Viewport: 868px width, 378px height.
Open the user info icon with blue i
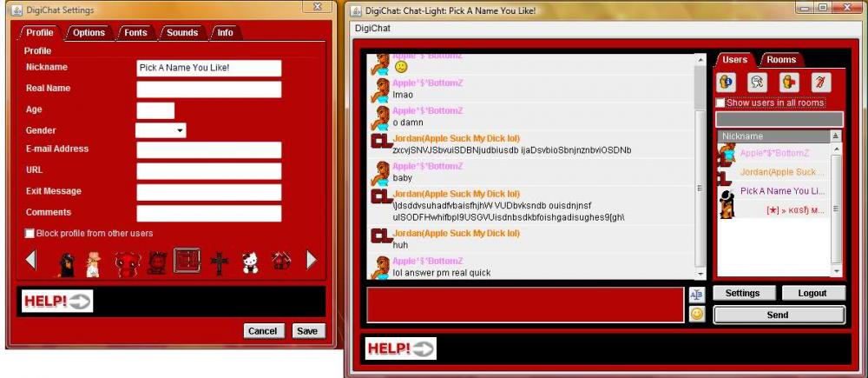(726, 83)
